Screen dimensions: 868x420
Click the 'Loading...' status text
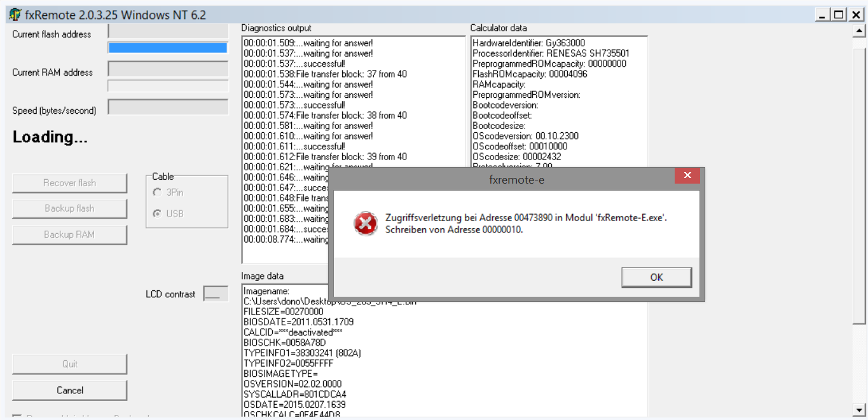coord(50,137)
